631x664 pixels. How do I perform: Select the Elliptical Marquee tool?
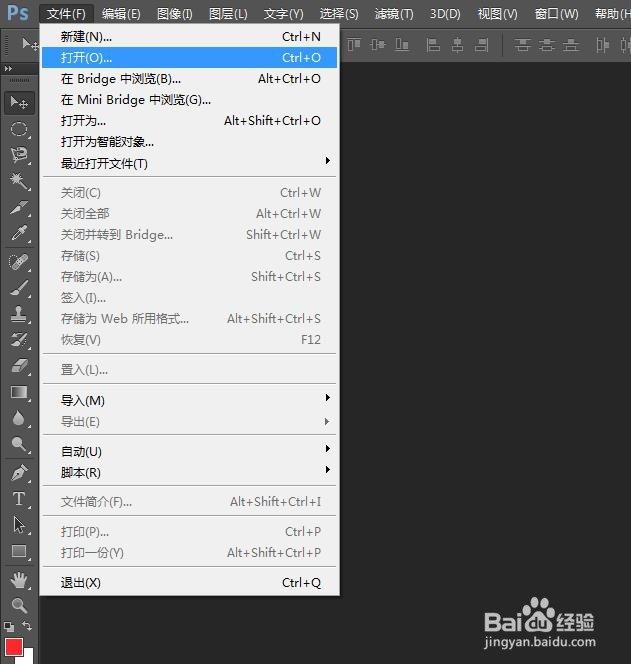(x=19, y=129)
